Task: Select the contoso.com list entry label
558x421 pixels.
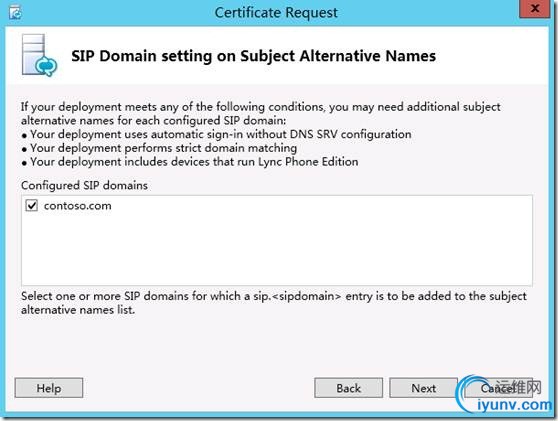Action: tap(78, 206)
